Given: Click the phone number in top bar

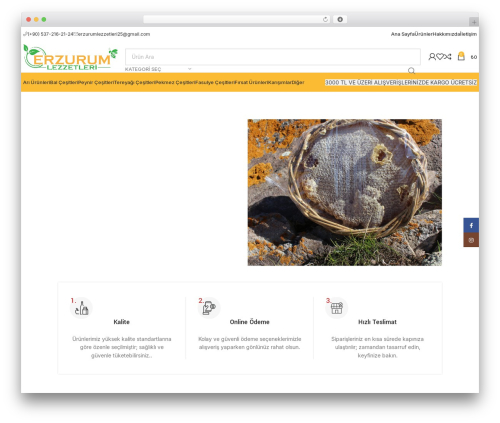Looking at the screenshot, I should pos(50,34).
